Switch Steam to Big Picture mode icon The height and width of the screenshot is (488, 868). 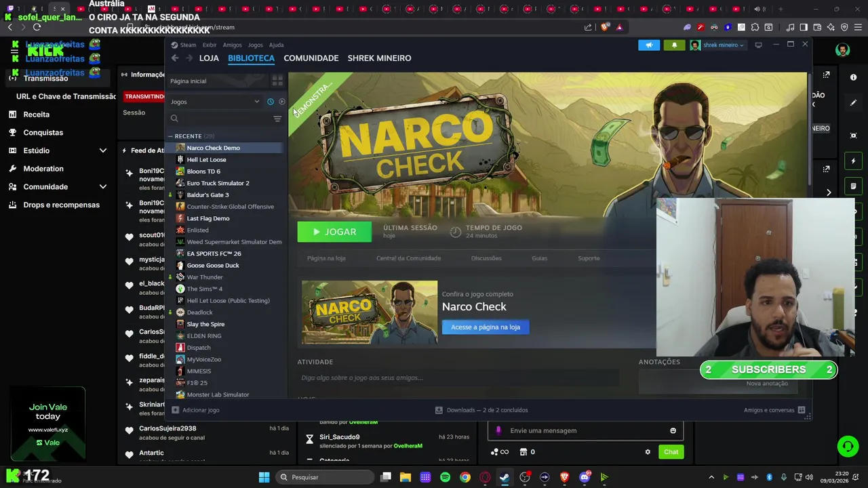758,45
